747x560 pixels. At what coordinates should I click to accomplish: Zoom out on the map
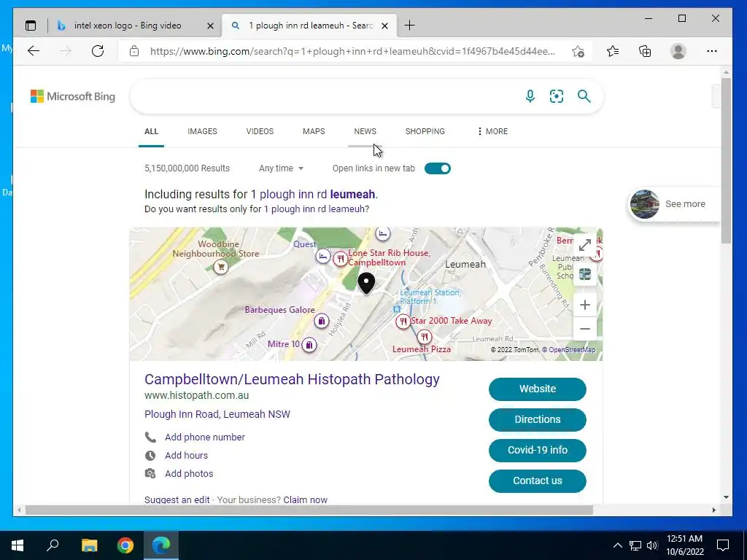[x=584, y=329]
